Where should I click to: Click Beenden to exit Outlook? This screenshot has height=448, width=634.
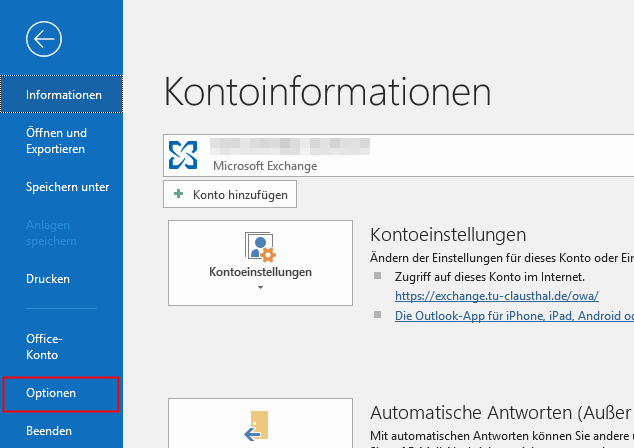point(49,431)
